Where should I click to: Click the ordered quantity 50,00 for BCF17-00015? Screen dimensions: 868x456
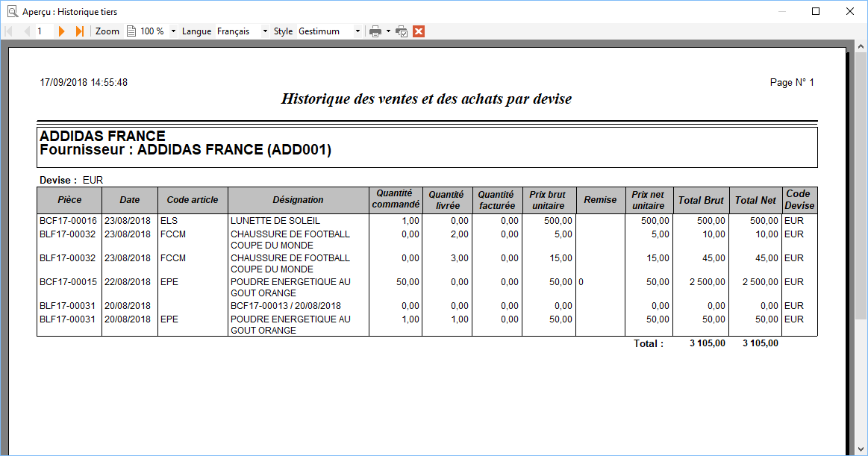click(x=408, y=282)
